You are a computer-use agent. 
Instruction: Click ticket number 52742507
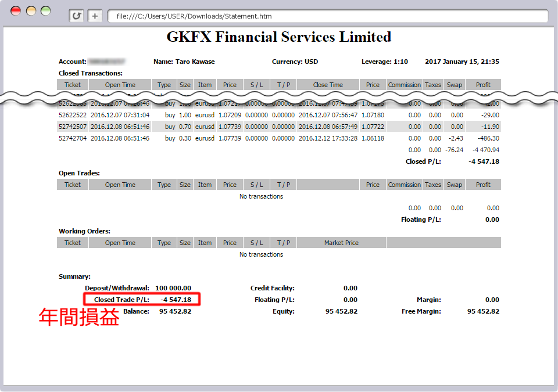click(73, 127)
